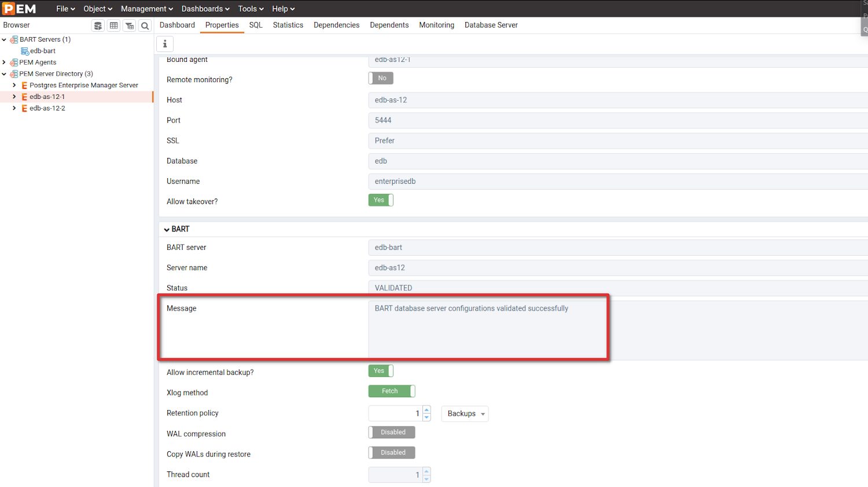Open the Object menu
Image resolution: width=868 pixels, height=487 pixels.
(x=98, y=9)
